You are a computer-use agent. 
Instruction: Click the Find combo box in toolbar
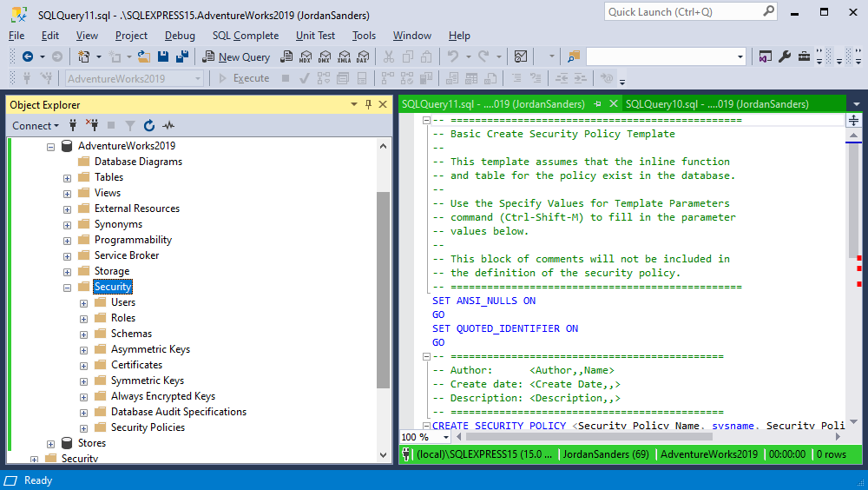coord(666,56)
